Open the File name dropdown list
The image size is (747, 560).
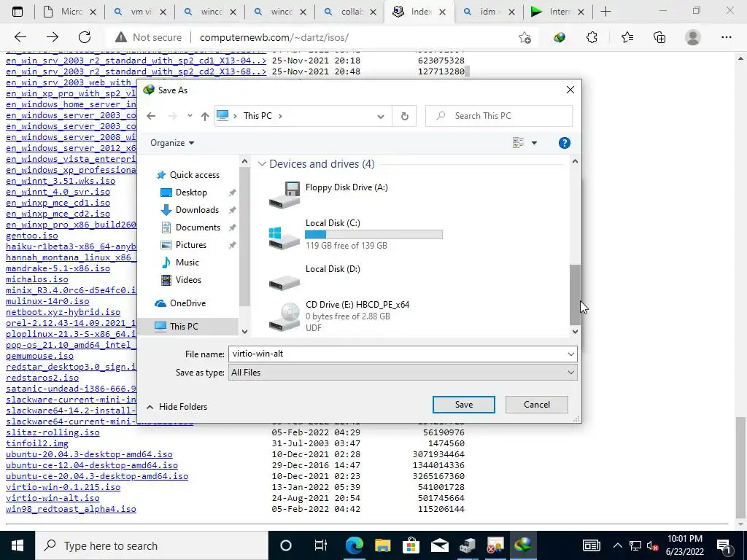pos(570,354)
